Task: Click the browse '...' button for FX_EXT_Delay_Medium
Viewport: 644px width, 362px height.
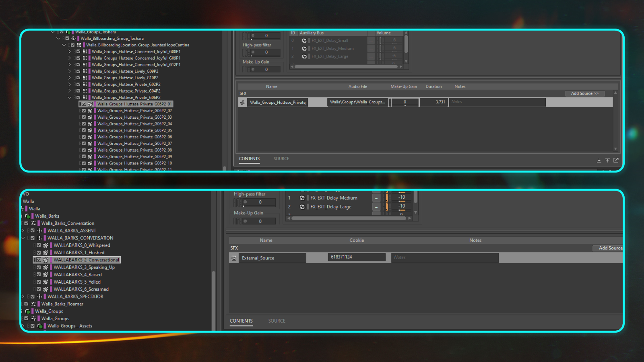Action: (x=376, y=197)
